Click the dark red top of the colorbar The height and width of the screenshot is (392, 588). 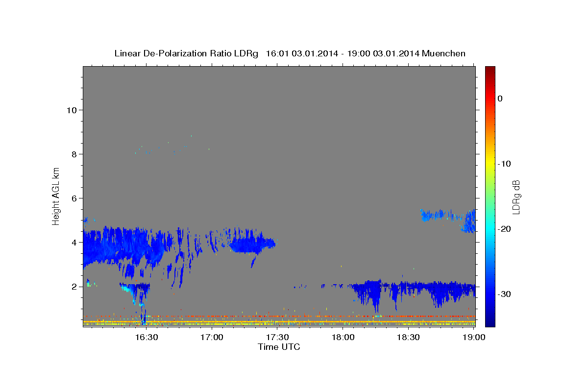(x=490, y=71)
